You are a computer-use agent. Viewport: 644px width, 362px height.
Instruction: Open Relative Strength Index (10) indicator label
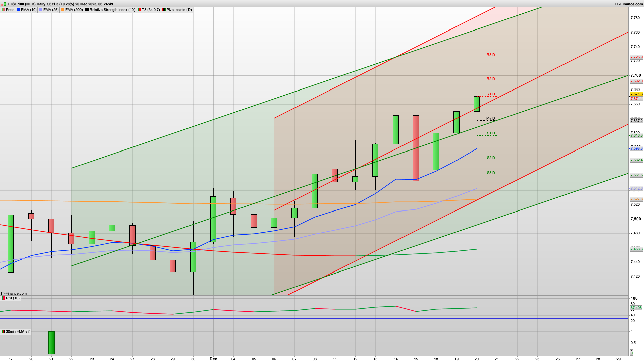[110, 10]
